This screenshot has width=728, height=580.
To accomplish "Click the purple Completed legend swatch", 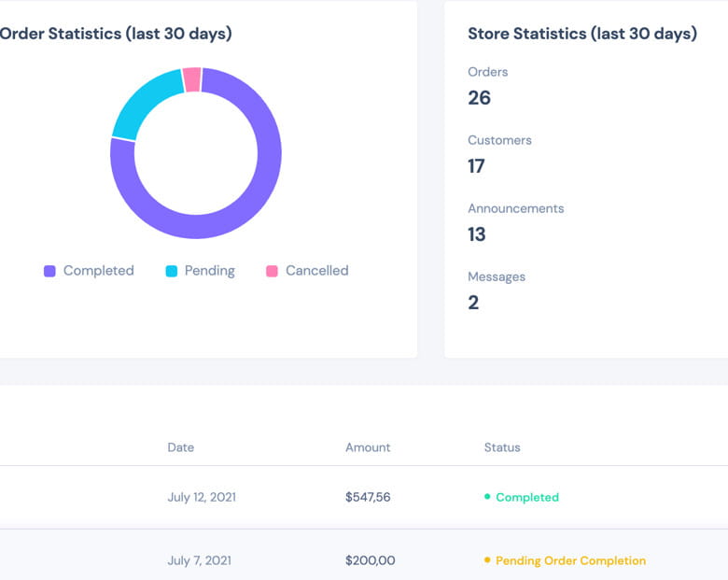I will [x=50, y=271].
